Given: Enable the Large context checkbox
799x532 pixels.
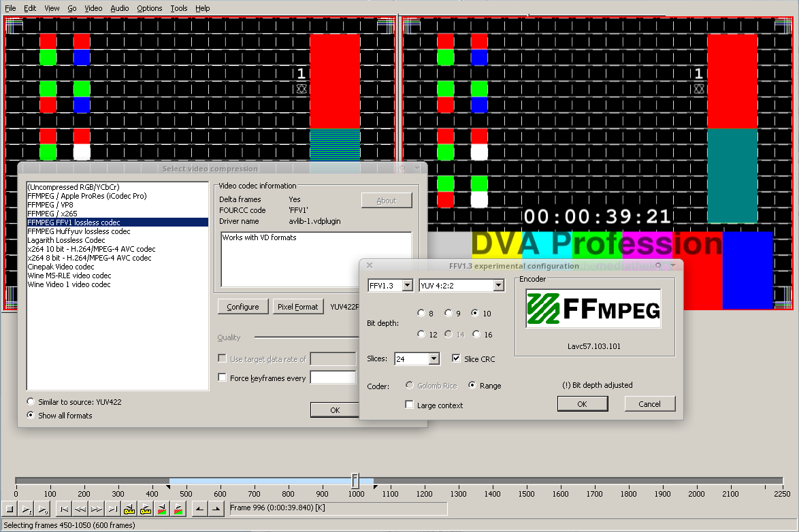Looking at the screenshot, I should pyautogui.click(x=410, y=405).
